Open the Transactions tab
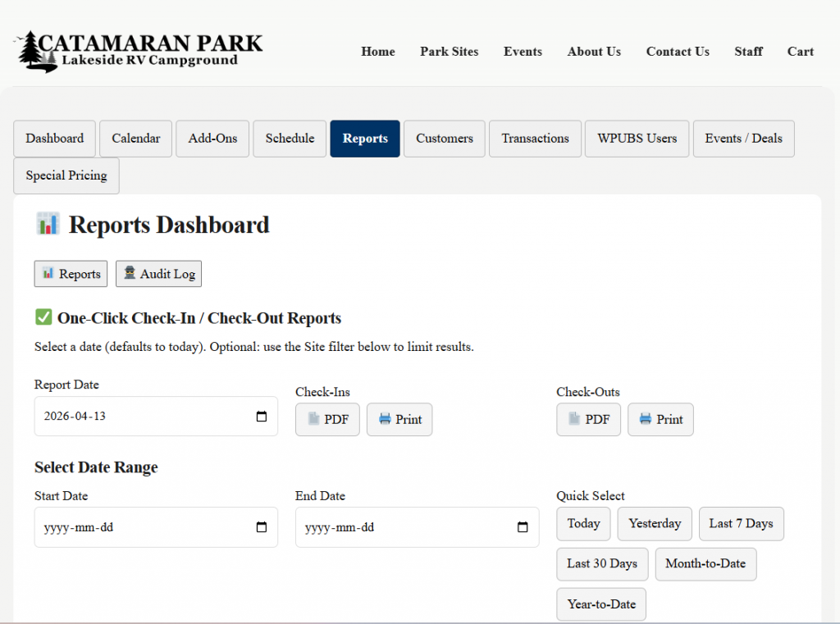 pos(535,139)
